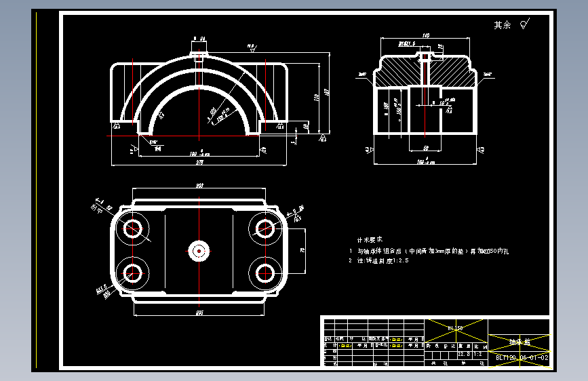Click the surface roughness symbol beside '其余'
The image size is (588, 381).
tap(525, 24)
